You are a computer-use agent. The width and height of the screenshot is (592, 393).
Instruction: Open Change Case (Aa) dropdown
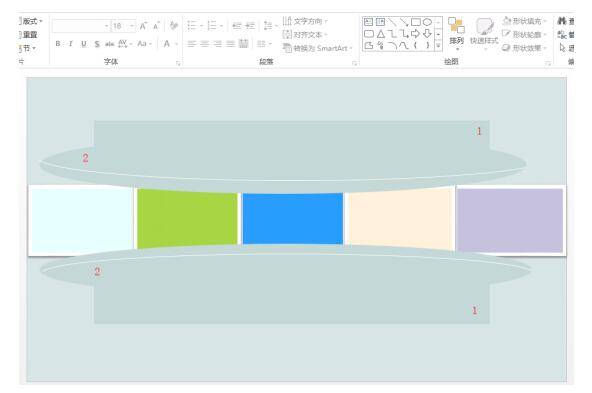(x=144, y=44)
